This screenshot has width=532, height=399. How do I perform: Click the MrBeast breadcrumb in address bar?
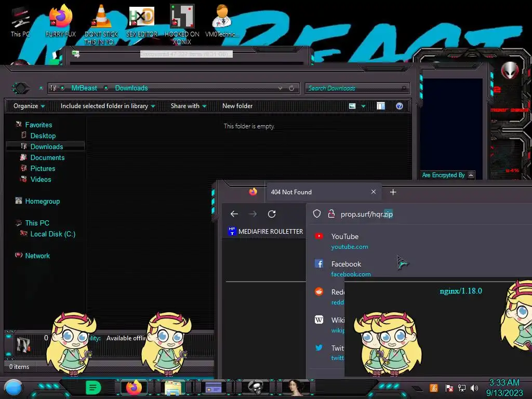pos(84,88)
